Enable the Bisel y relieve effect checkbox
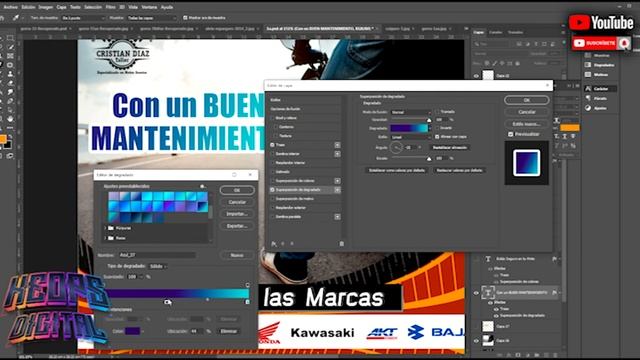Screen dimensions: 640x360 point(272,118)
